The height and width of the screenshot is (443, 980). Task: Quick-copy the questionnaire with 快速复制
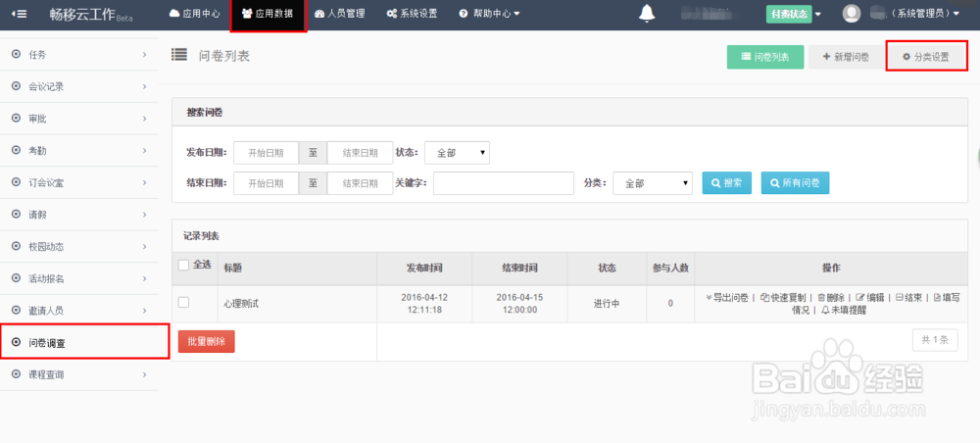783,298
